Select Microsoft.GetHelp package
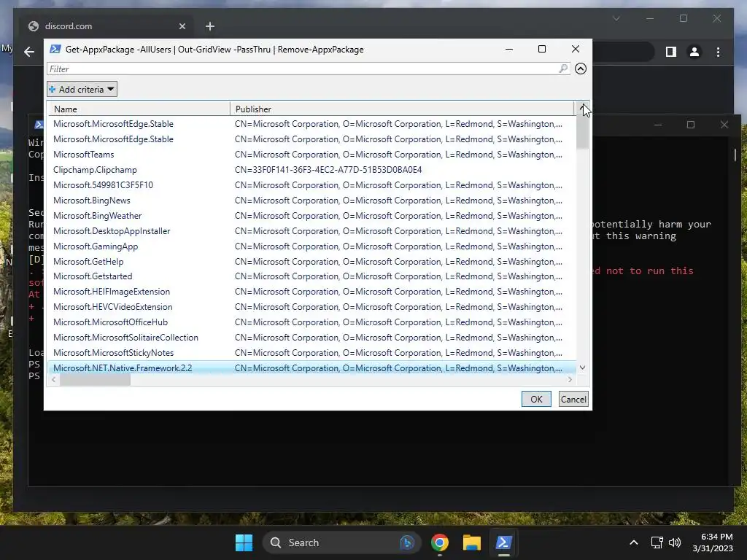 (311, 262)
